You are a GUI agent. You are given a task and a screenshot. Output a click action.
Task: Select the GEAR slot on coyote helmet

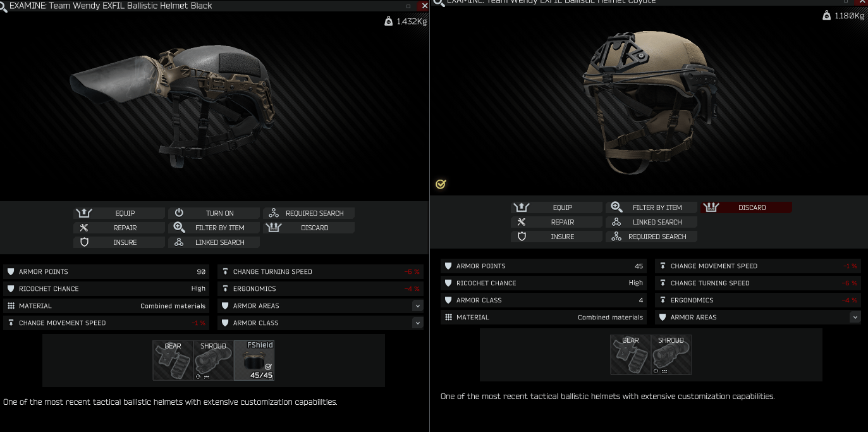pos(630,355)
